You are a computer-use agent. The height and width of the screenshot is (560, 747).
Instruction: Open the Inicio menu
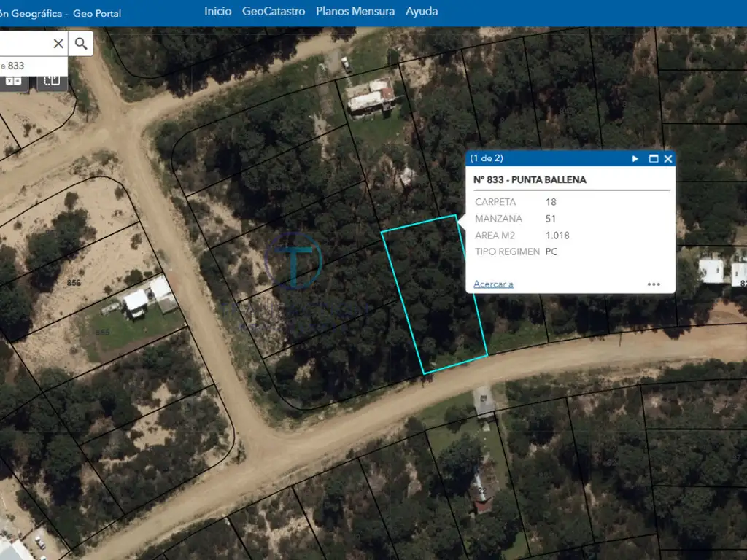[218, 11]
